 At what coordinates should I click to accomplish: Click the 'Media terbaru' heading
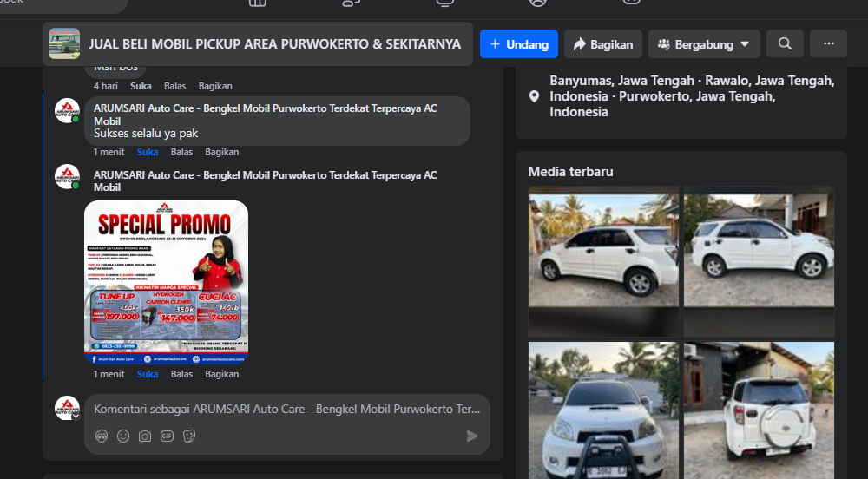(x=570, y=172)
